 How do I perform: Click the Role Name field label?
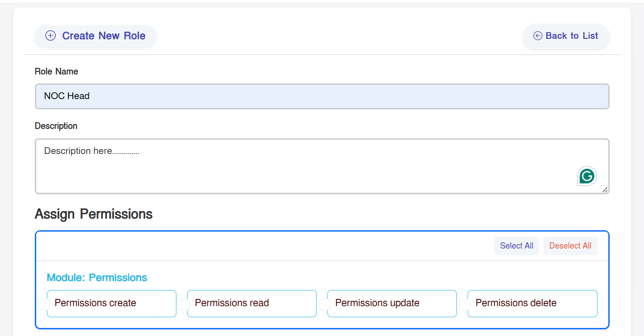(x=56, y=71)
